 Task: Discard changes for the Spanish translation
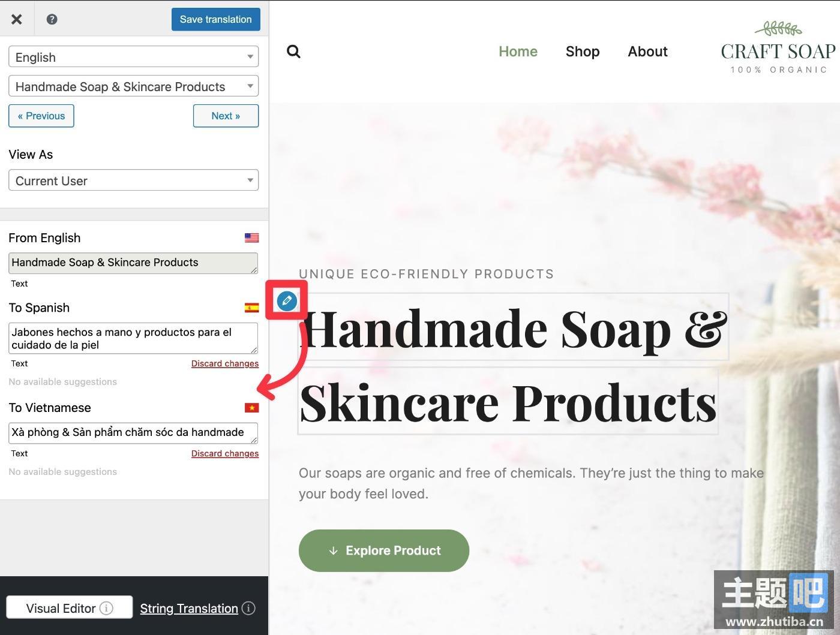[225, 363]
